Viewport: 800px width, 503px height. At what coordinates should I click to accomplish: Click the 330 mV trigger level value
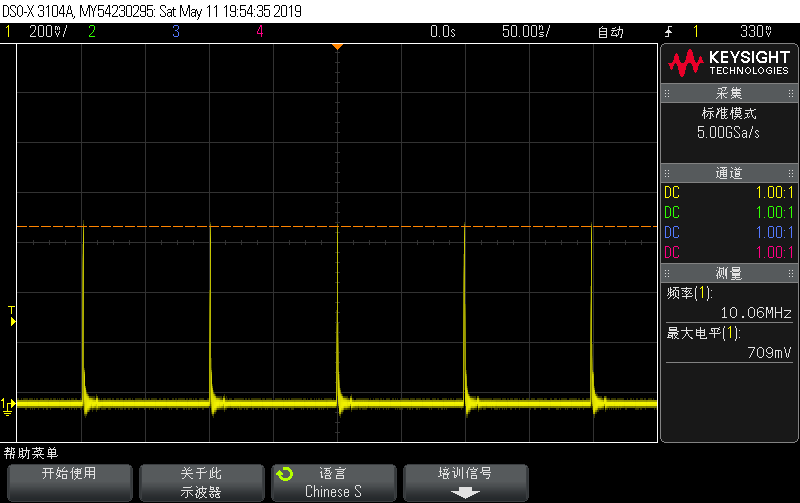pos(756,32)
